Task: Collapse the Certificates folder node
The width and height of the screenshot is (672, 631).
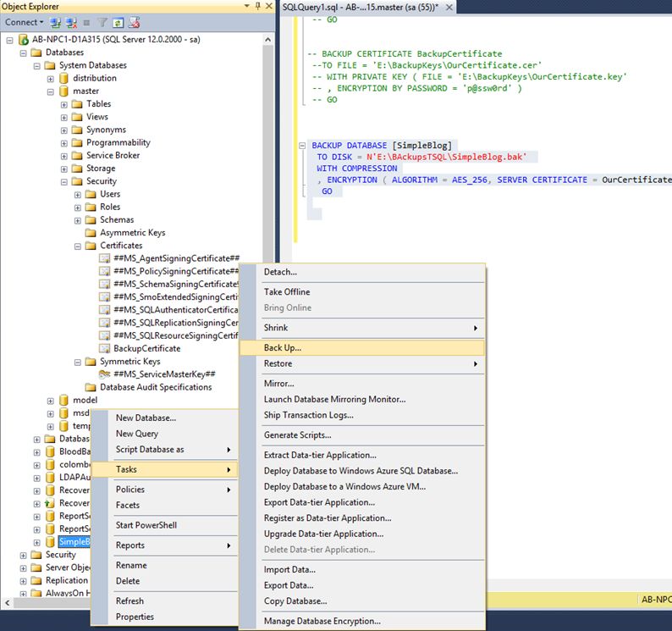Action: pos(78,246)
